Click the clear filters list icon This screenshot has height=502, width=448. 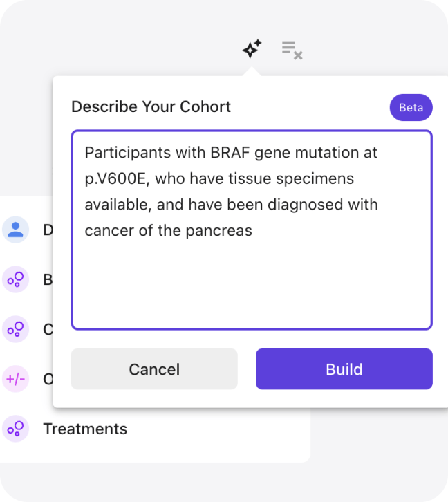coord(292,50)
